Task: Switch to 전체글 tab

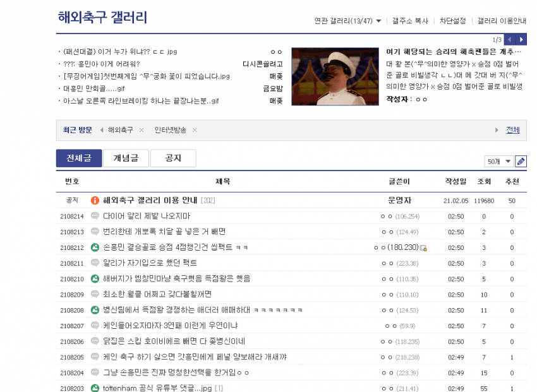Action: click(x=79, y=158)
